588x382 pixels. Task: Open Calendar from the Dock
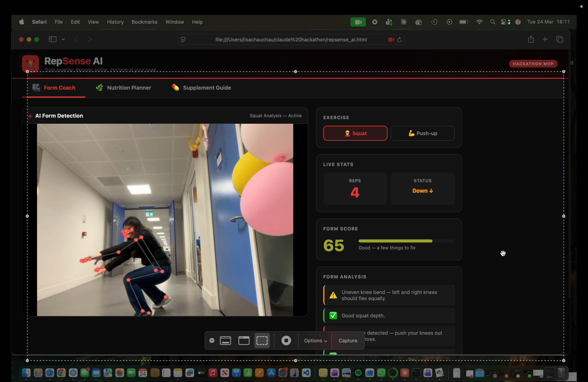[143, 373]
